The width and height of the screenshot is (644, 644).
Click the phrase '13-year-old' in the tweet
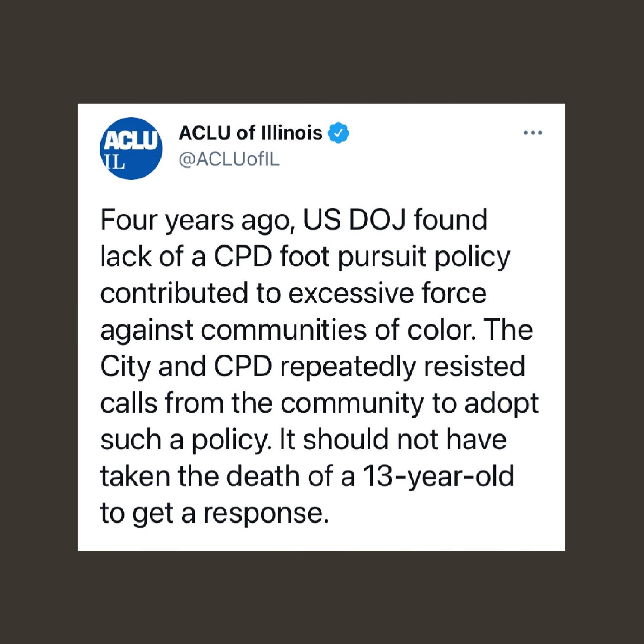pos(439,477)
